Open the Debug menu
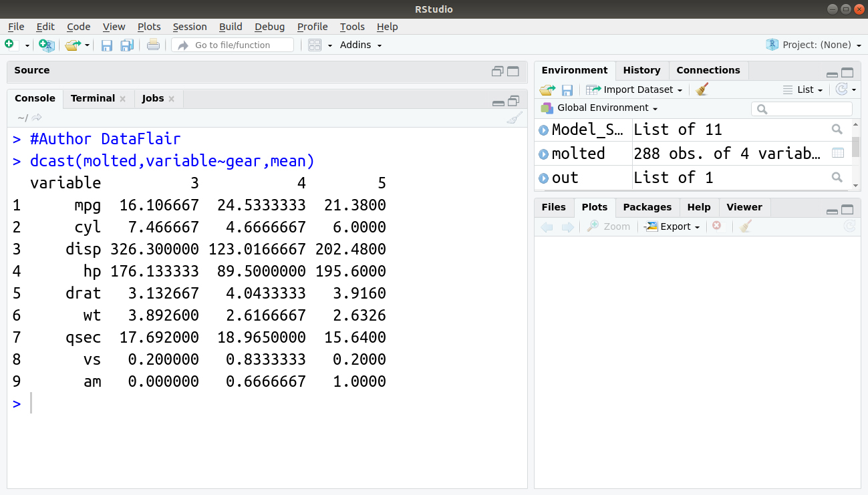 (269, 27)
